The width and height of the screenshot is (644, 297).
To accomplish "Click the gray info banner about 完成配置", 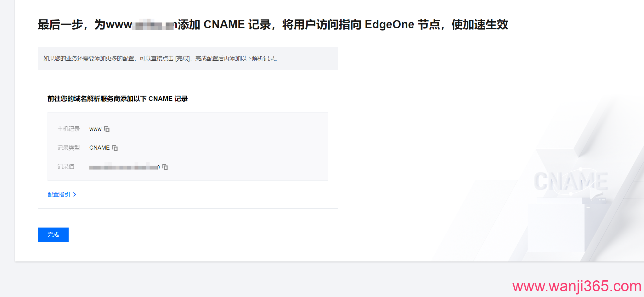I will [188, 58].
